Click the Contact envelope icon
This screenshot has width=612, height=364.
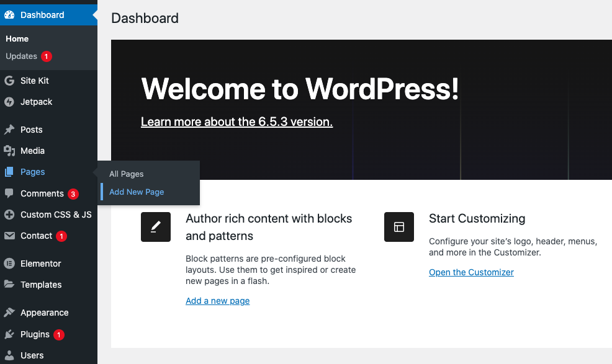point(9,236)
